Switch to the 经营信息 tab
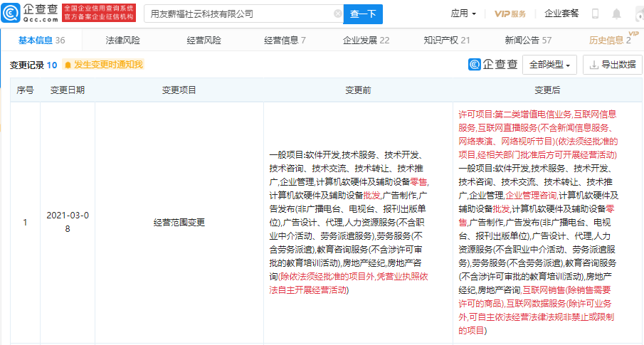644x345 pixels. (x=285, y=41)
